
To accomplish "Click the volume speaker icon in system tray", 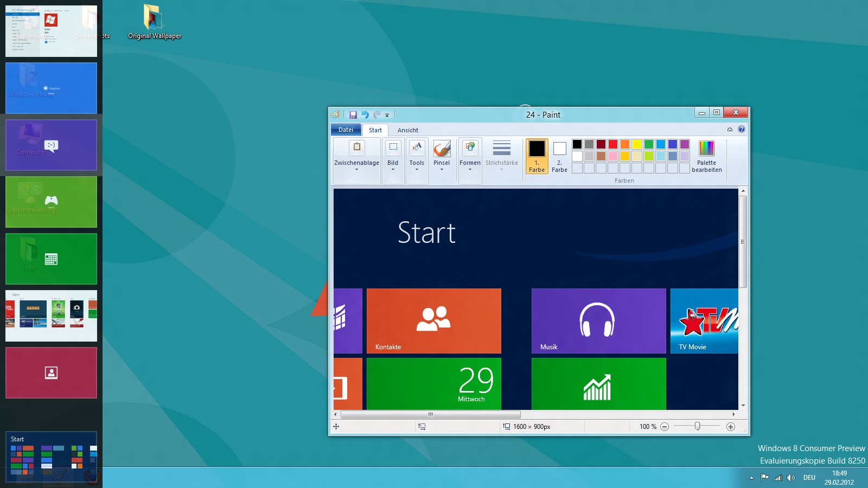I will (x=791, y=478).
